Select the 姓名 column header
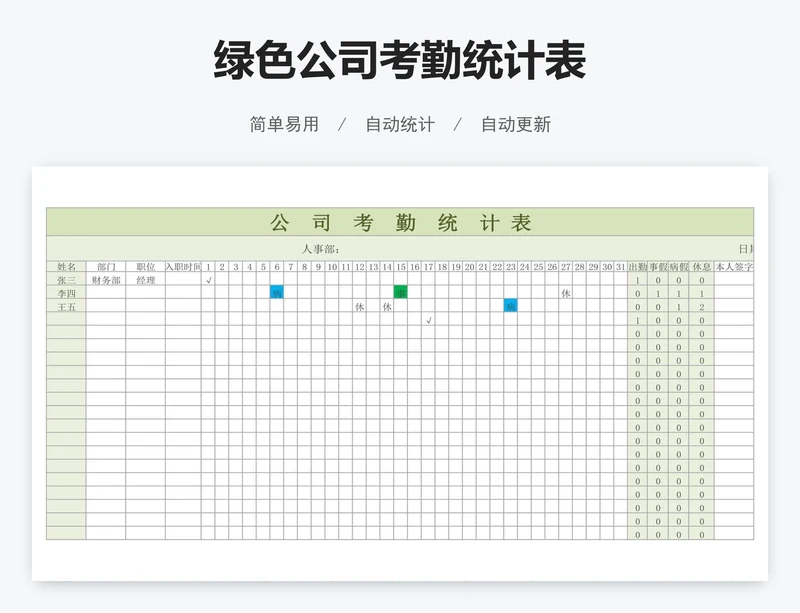Image resolution: width=800 pixels, height=613 pixels. coord(66,267)
